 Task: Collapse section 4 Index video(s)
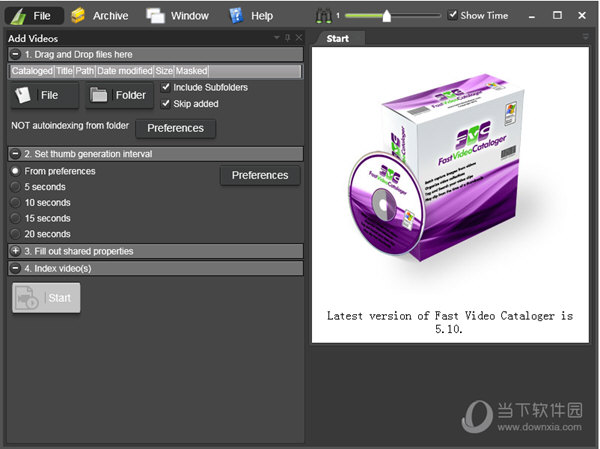coord(15,268)
